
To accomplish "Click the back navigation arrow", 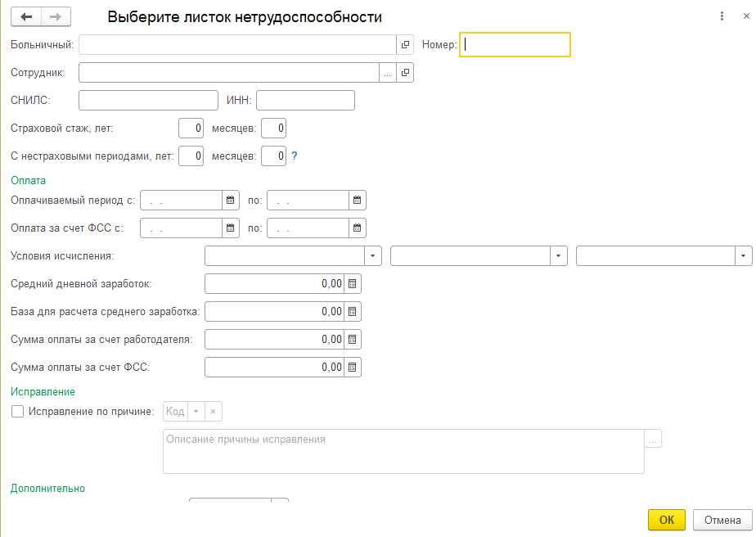I will point(26,16).
